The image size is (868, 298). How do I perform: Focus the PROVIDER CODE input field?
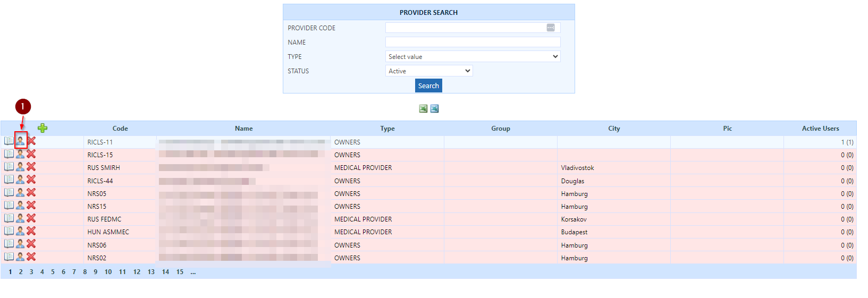pyautogui.click(x=465, y=28)
